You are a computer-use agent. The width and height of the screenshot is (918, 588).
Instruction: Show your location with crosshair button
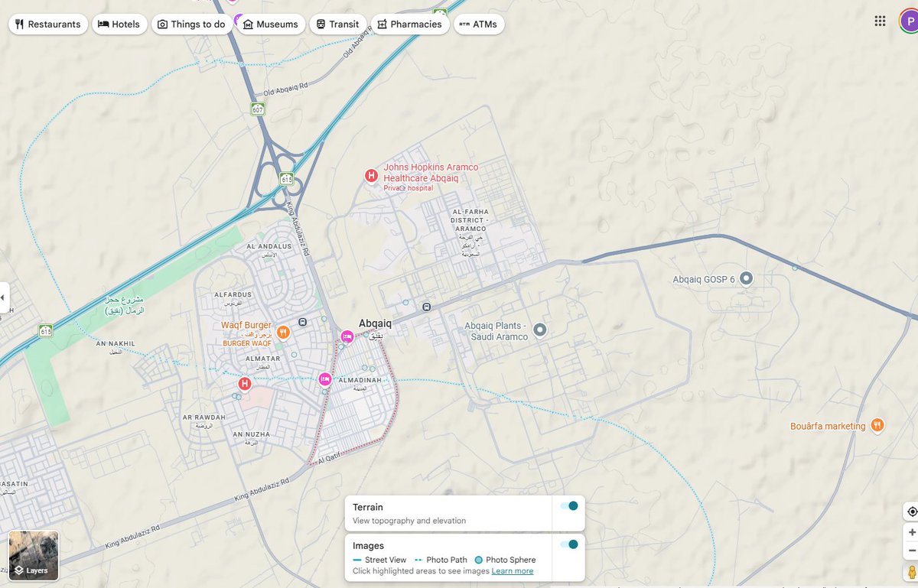click(911, 512)
